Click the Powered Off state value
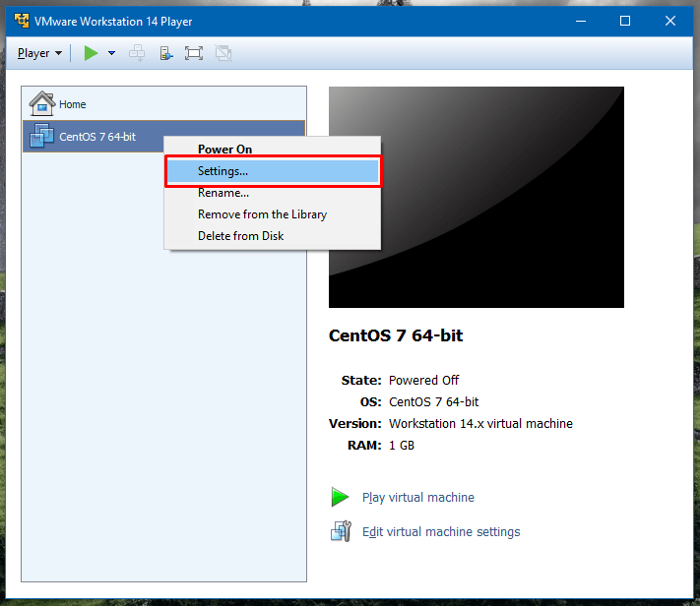Screen dimensions: 700x606 click(x=423, y=380)
